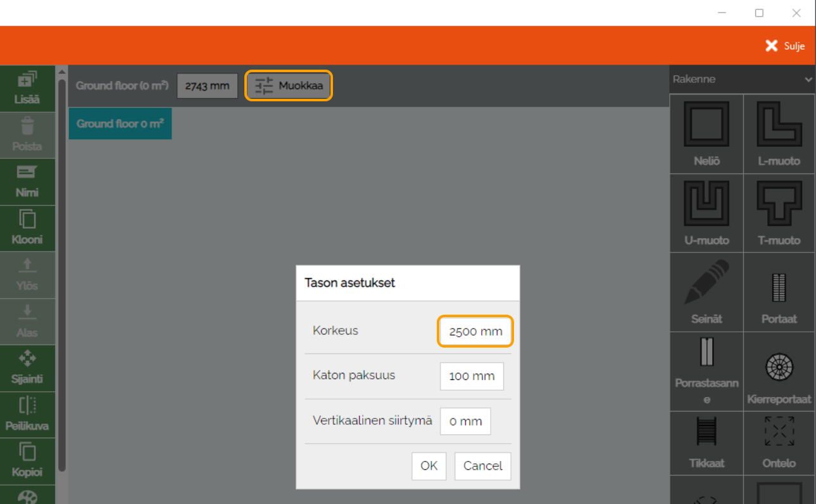This screenshot has width=816, height=504.
Task: Insert a U-muoto room shape
Action: [x=706, y=213]
